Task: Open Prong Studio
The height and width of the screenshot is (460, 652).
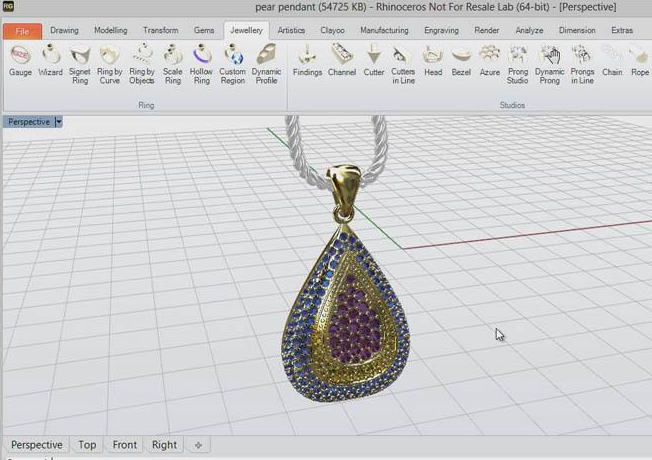Action: (x=518, y=65)
